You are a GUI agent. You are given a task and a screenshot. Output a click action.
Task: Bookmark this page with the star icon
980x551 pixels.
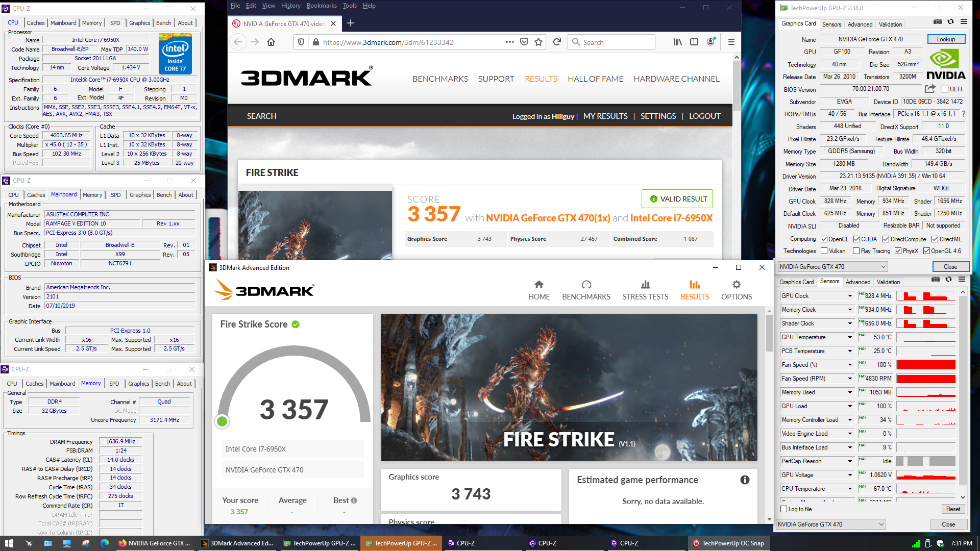tap(538, 42)
